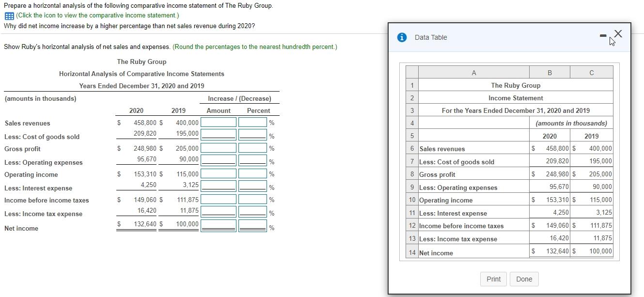Click 'Income before income taxes' in Data Table
Viewport: 644px width, 297px height.
(461, 226)
